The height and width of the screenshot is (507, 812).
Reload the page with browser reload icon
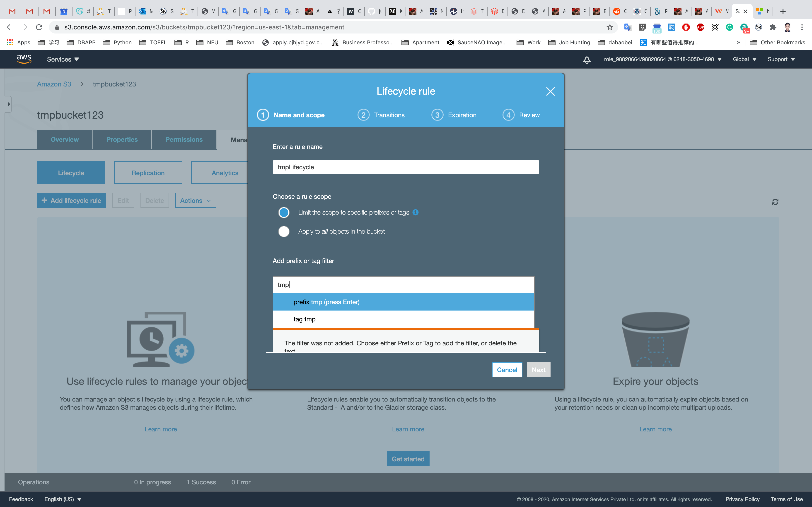point(39,27)
